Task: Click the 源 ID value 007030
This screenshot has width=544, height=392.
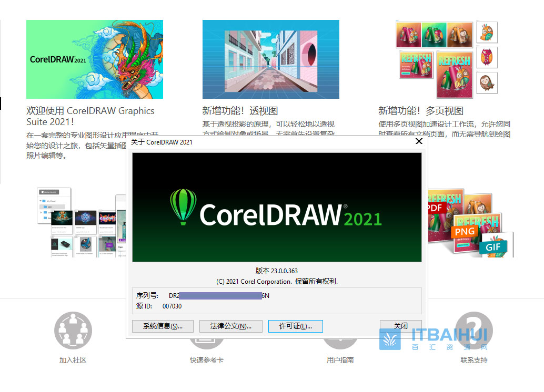Action: (172, 306)
